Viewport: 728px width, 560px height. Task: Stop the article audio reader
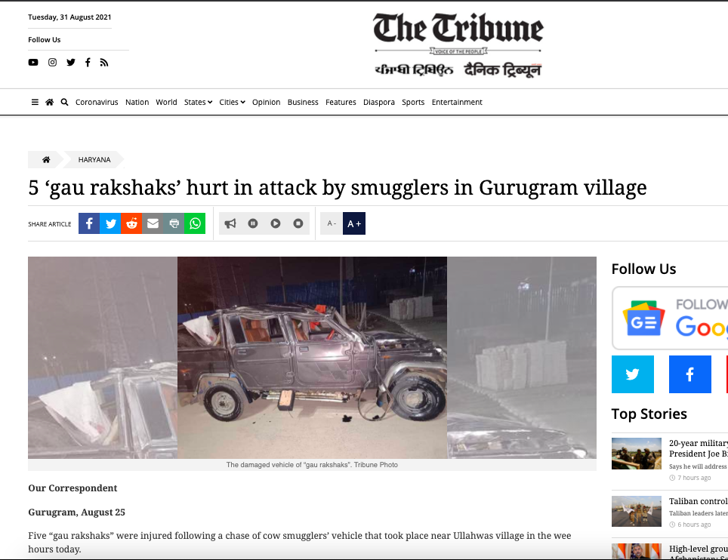(x=298, y=223)
